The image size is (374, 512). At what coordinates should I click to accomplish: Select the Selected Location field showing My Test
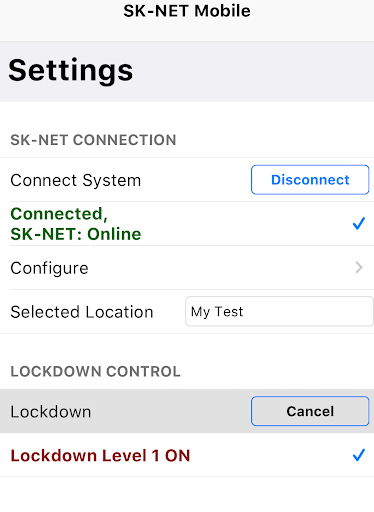coord(279,311)
